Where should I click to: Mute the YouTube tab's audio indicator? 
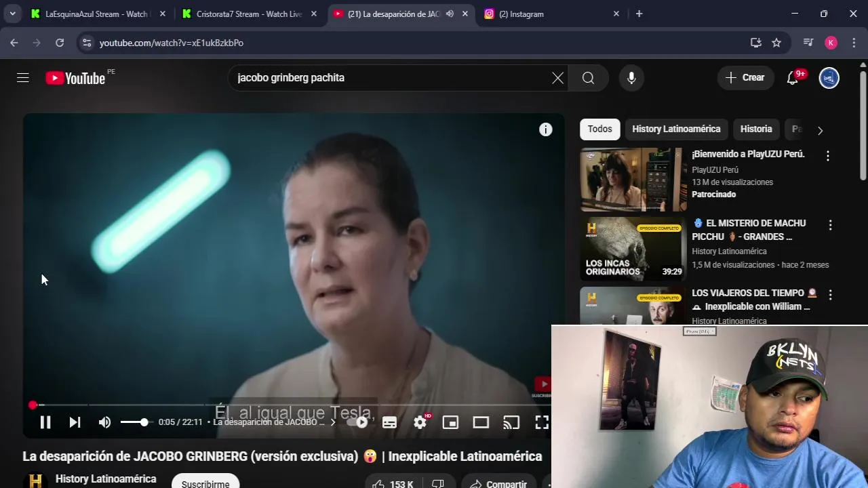coord(450,14)
